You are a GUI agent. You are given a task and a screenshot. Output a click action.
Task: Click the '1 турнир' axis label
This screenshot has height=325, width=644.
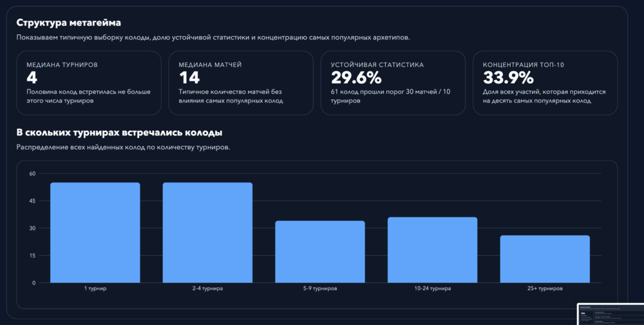95,288
